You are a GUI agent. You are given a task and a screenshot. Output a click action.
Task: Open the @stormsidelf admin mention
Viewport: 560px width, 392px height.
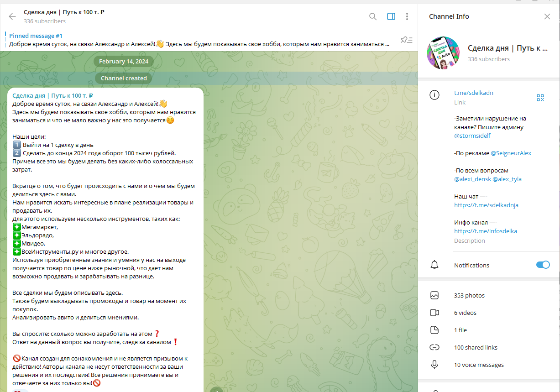(472, 136)
